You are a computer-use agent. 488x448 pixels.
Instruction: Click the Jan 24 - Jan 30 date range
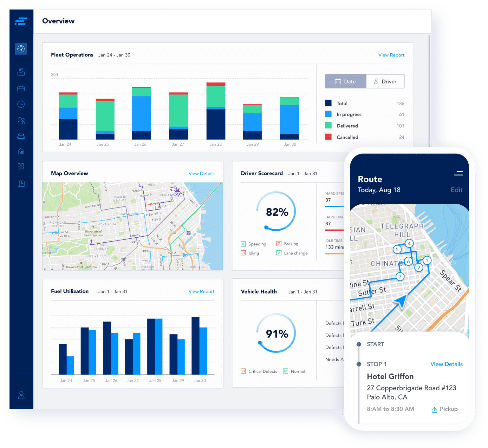114,55
